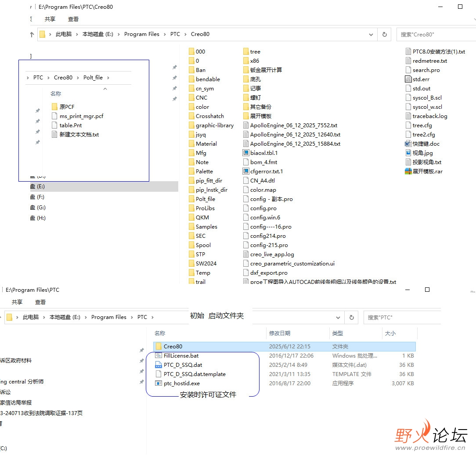Open the graphic-library folder icon
This screenshot has height=455, width=476.
pyautogui.click(x=191, y=125)
